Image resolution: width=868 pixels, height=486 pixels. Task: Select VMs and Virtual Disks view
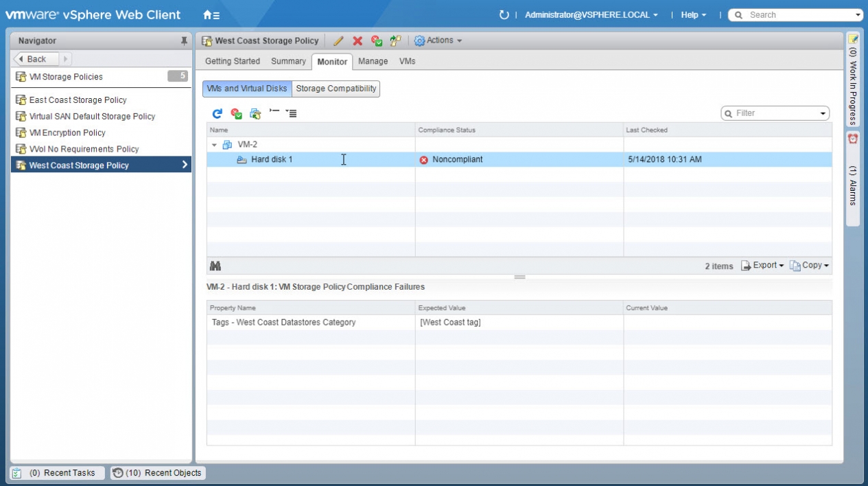[x=247, y=89]
